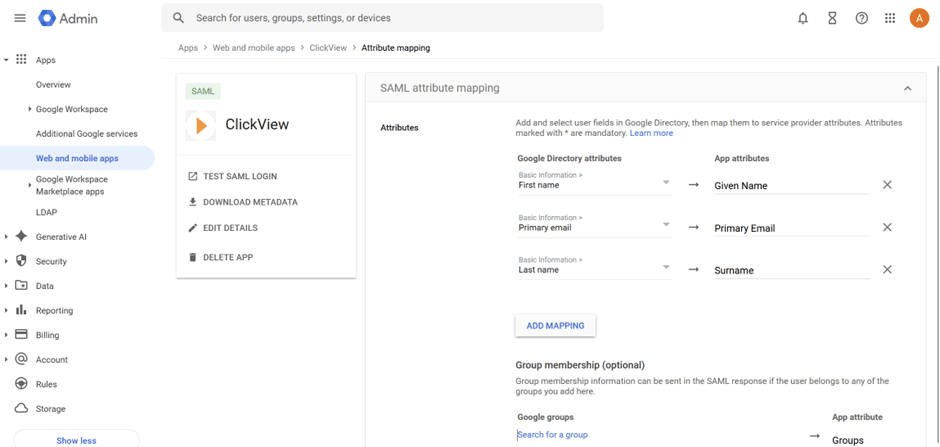This screenshot has height=447, width=940.
Task: Open the Google apps grid
Action: [x=890, y=18]
